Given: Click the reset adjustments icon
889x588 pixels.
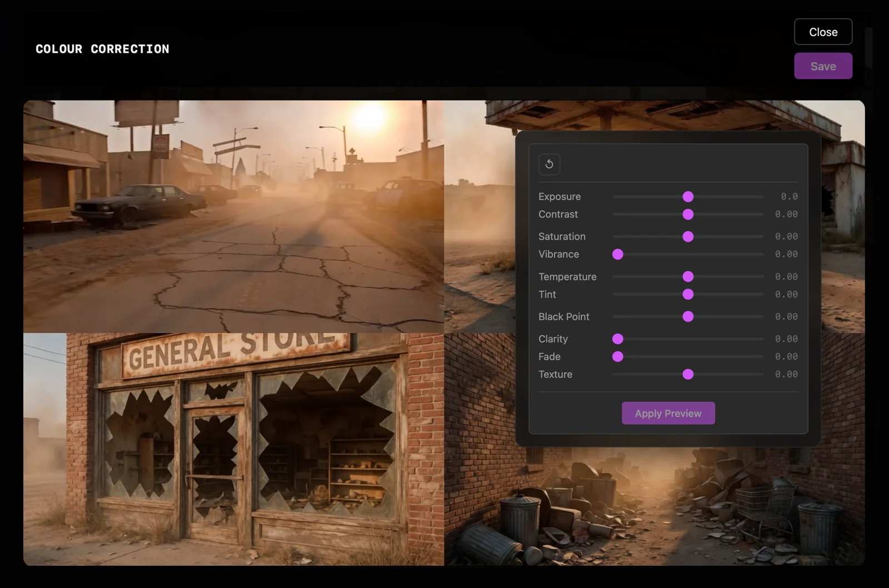Looking at the screenshot, I should (x=549, y=164).
